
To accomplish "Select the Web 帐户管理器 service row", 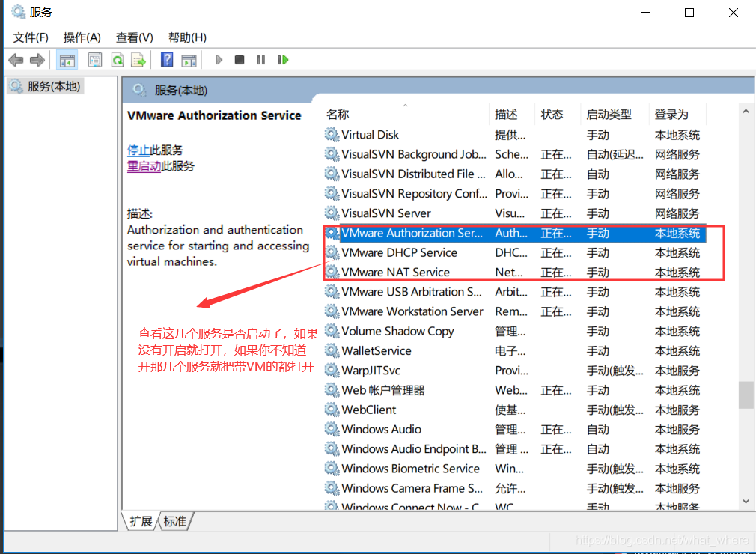I will click(x=514, y=390).
